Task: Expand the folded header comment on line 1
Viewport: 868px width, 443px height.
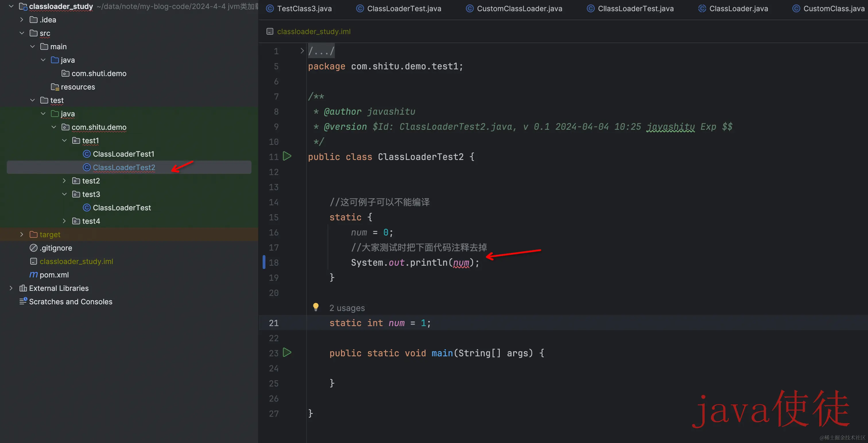Action: 302,51
